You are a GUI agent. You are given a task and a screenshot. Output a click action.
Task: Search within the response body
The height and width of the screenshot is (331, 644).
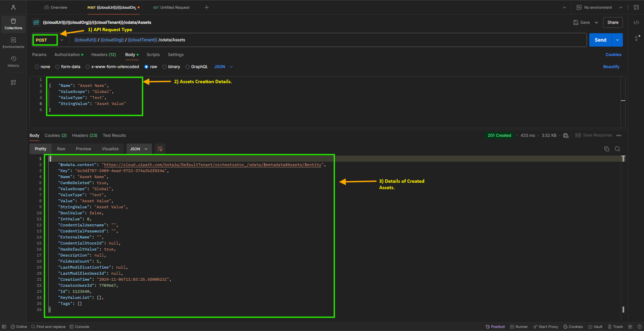point(617,149)
